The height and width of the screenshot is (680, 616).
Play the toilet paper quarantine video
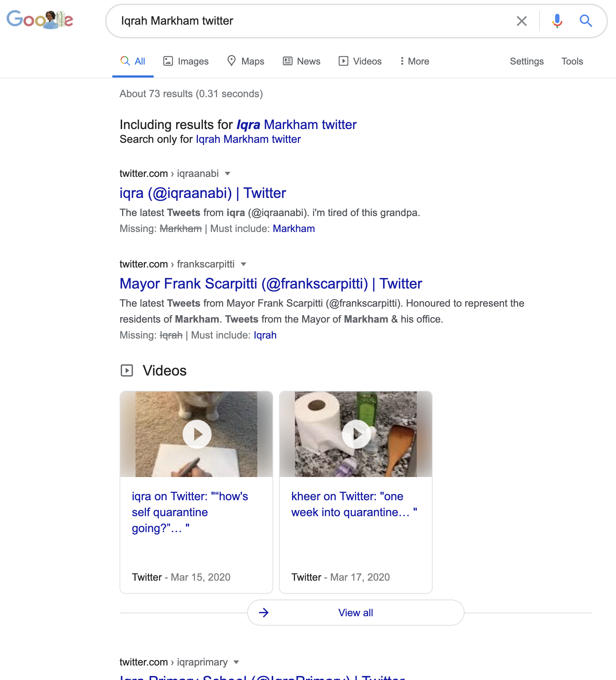[x=356, y=434]
